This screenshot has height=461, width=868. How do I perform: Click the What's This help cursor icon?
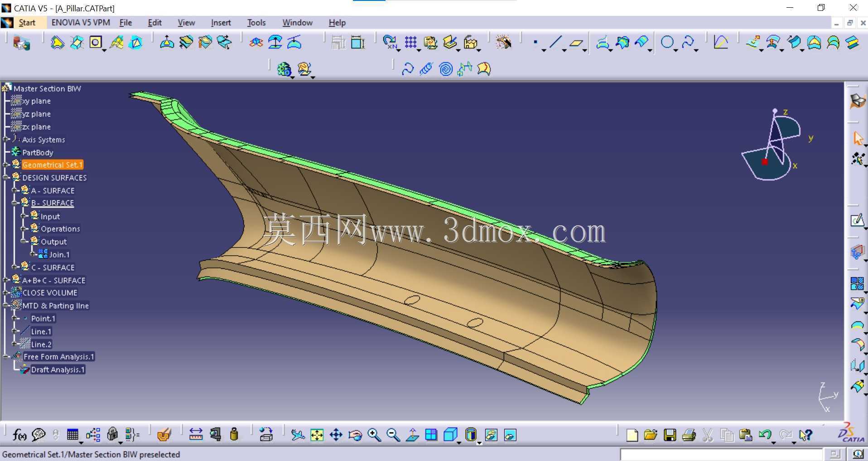point(805,435)
